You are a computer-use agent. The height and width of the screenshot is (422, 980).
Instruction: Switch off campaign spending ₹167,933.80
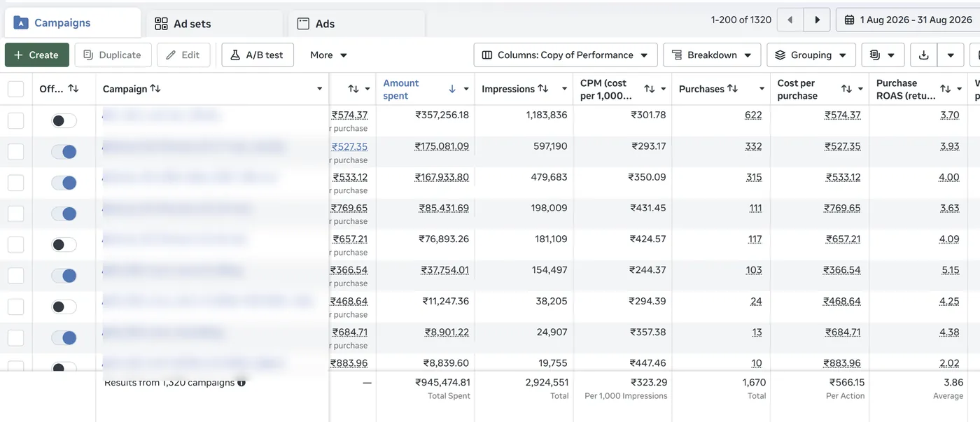point(64,183)
